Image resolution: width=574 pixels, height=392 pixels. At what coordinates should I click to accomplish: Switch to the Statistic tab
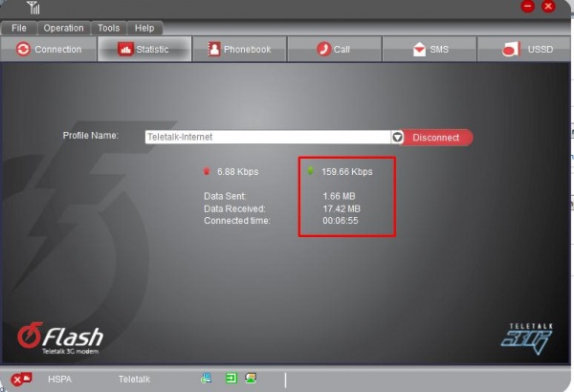coord(144,49)
